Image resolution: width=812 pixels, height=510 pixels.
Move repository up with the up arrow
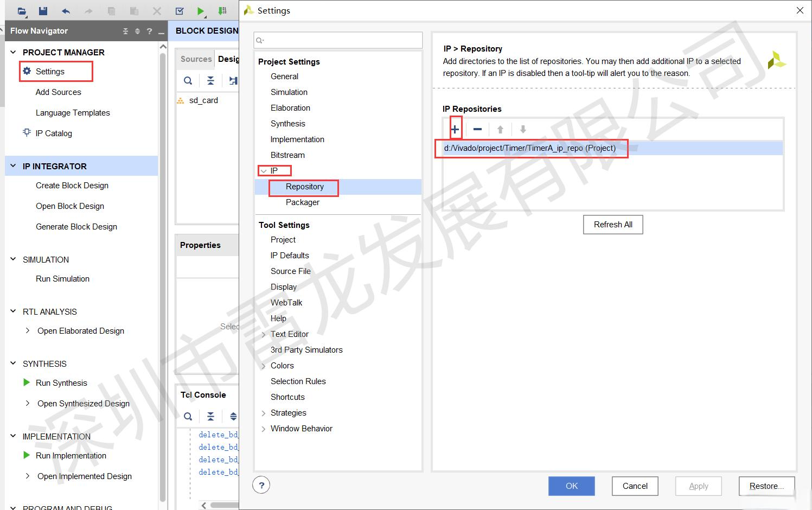[x=500, y=129]
